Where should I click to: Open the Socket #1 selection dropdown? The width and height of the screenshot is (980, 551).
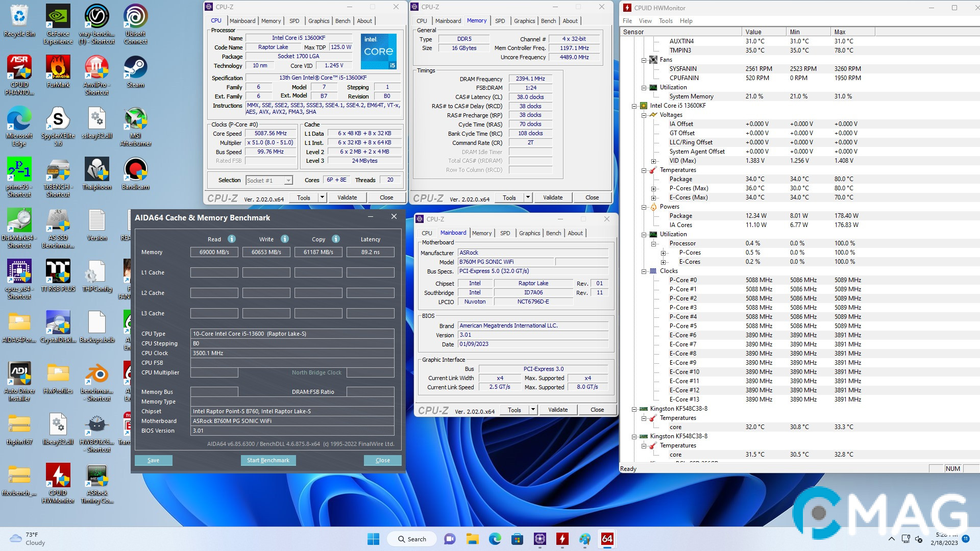point(288,180)
